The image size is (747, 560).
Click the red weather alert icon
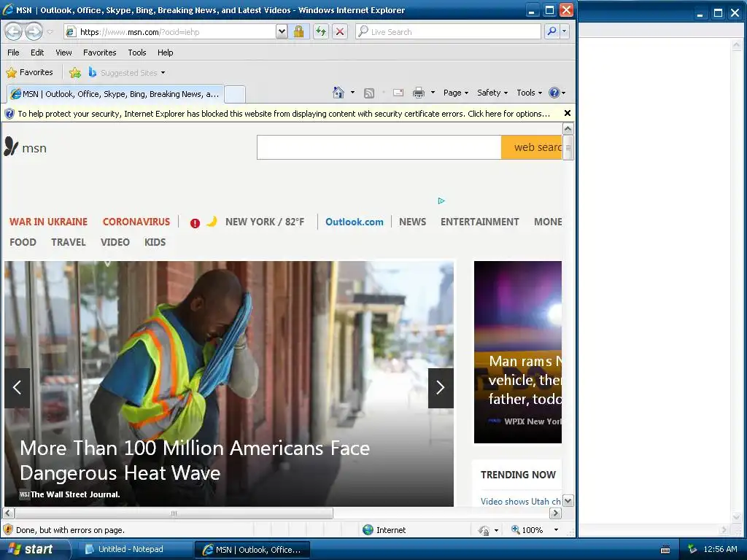click(x=195, y=223)
